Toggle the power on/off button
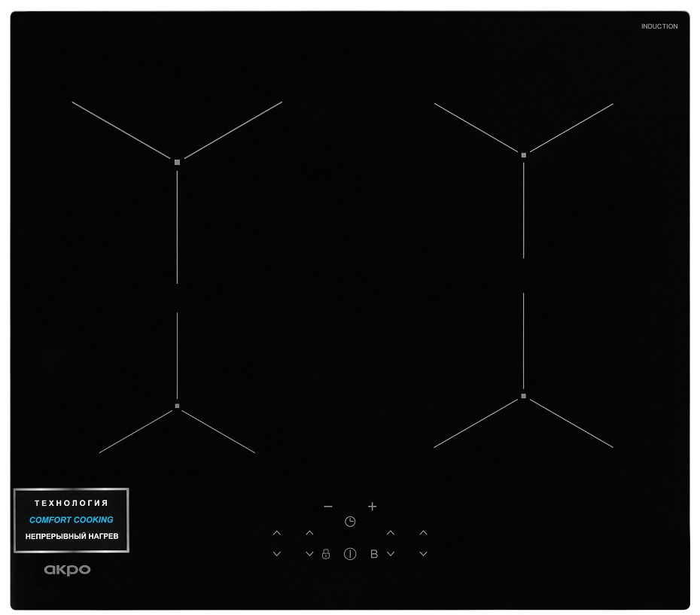Image resolution: width=700 pixels, height=615 pixels. pyautogui.click(x=350, y=554)
